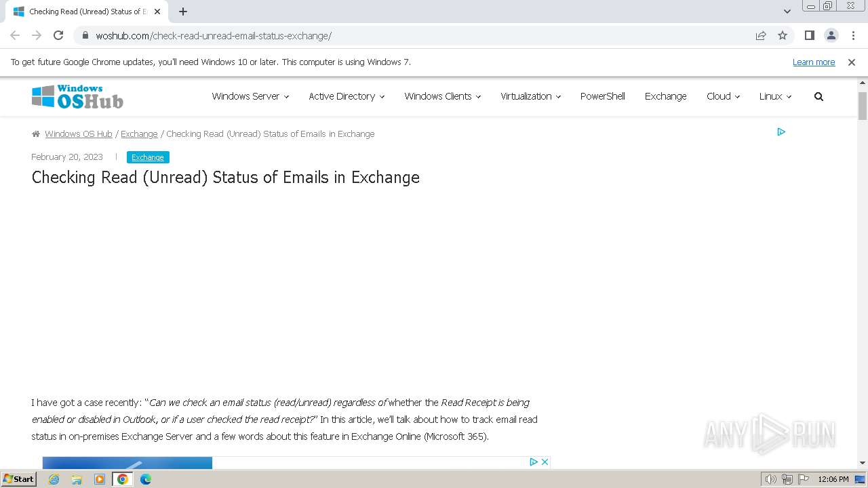Open the Windows Start button

pyautogui.click(x=18, y=479)
